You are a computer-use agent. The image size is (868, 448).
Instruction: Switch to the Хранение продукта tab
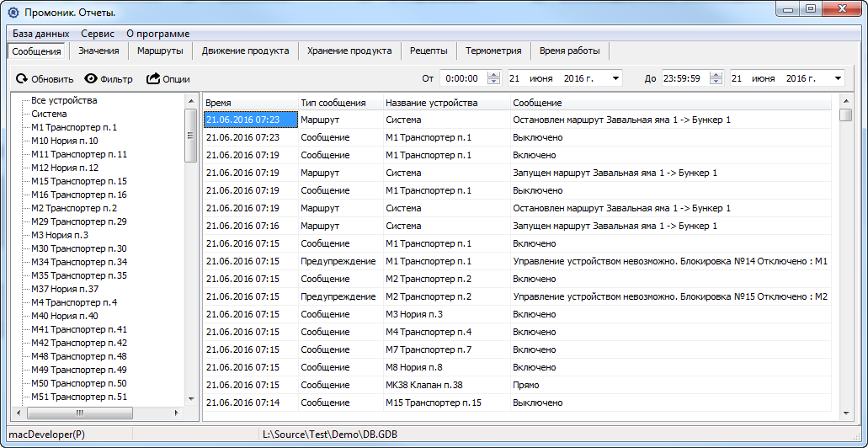click(349, 51)
